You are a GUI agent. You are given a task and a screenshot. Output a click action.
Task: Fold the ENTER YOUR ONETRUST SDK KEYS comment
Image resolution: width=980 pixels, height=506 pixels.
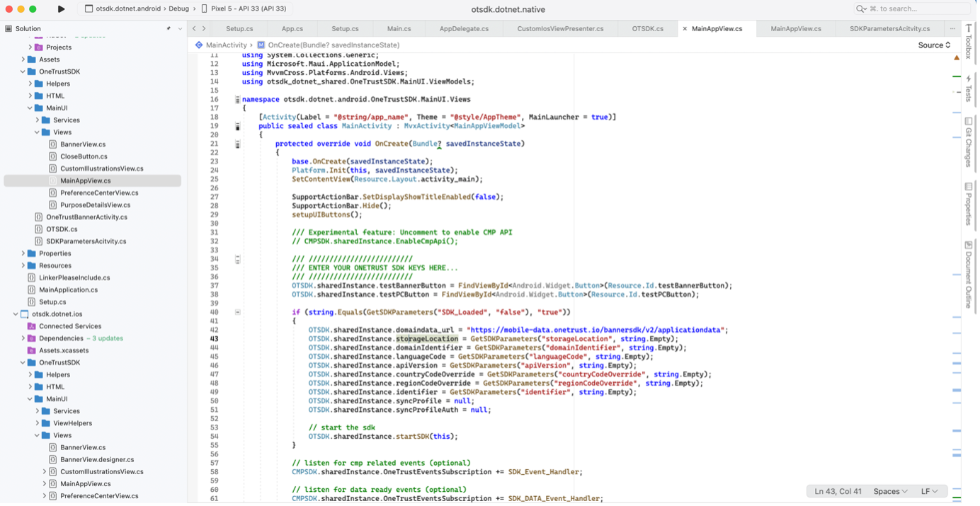click(x=237, y=259)
